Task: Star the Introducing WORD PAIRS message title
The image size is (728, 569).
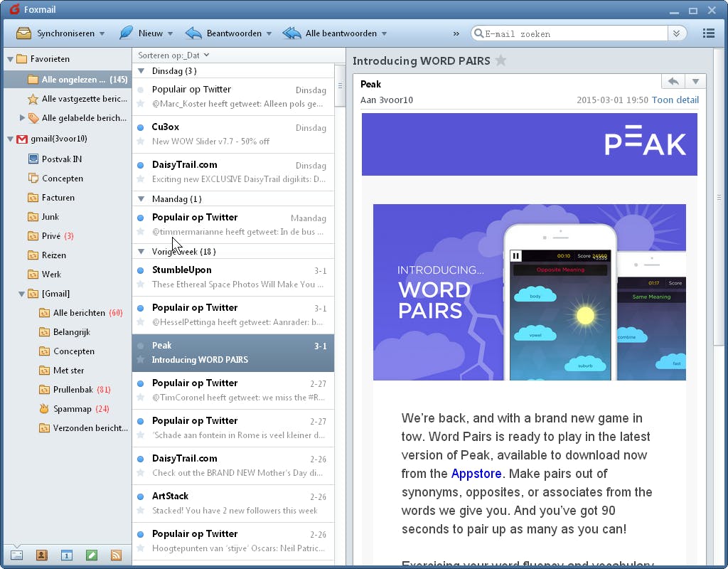Action: click(x=500, y=60)
